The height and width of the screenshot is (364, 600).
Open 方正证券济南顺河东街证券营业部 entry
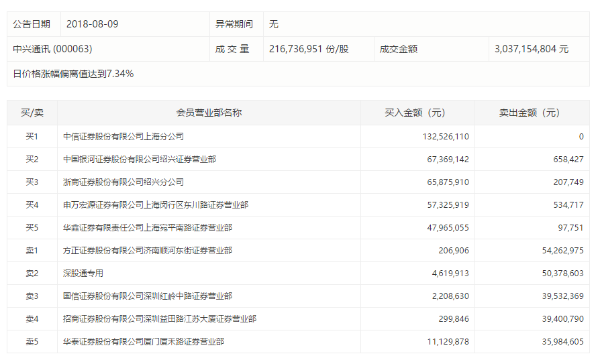147,251
